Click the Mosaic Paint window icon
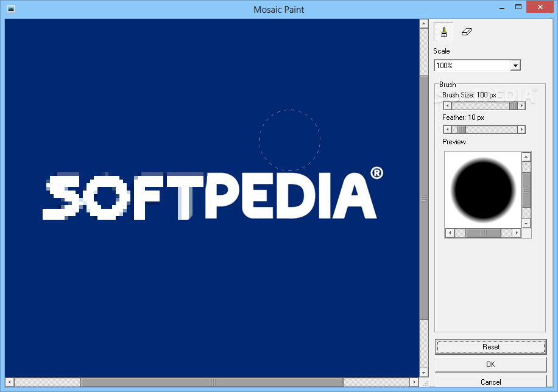 (x=11, y=9)
